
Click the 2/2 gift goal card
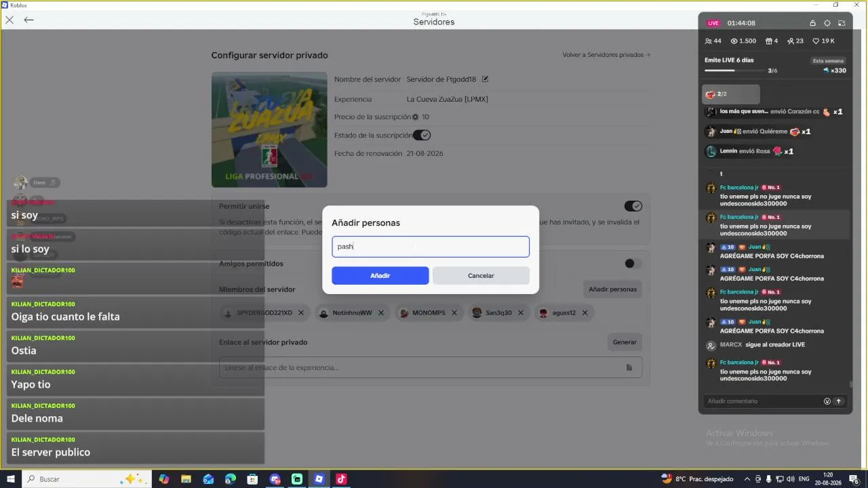coord(731,94)
